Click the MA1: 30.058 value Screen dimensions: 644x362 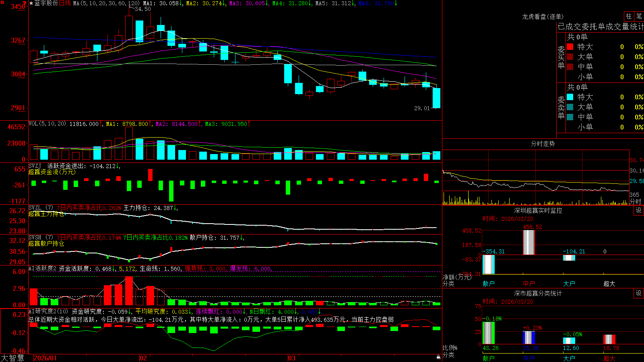(x=161, y=3)
